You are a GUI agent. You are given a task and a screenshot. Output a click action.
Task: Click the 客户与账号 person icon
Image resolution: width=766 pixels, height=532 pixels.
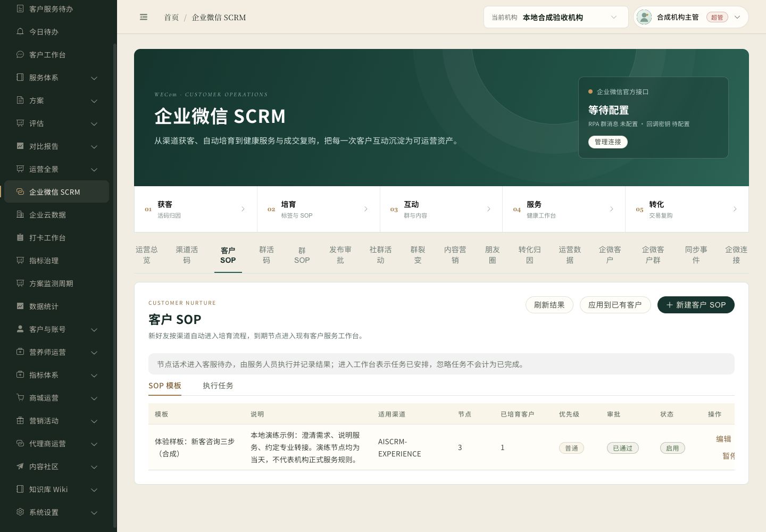pyautogui.click(x=20, y=329)
